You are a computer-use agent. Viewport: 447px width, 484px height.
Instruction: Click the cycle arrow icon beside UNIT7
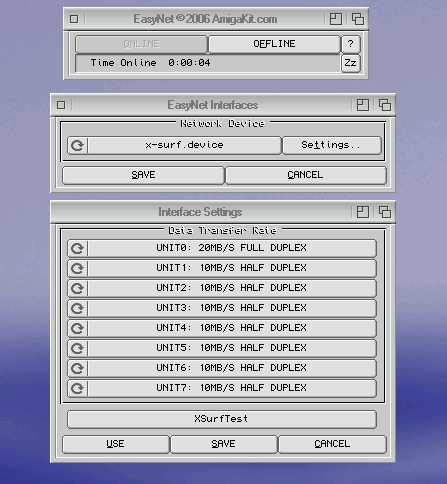coord(77,388)
